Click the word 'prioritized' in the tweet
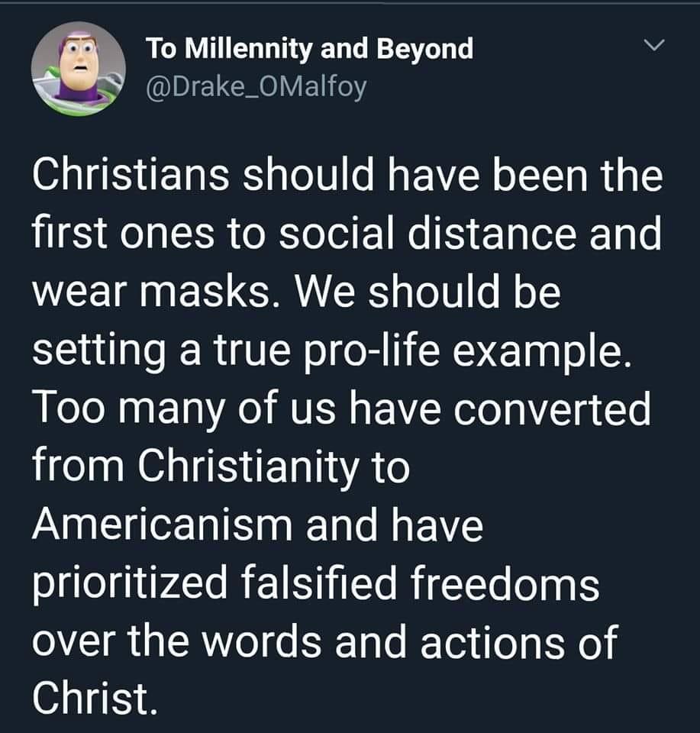700x733 pixels. click(x=130, y=585)
